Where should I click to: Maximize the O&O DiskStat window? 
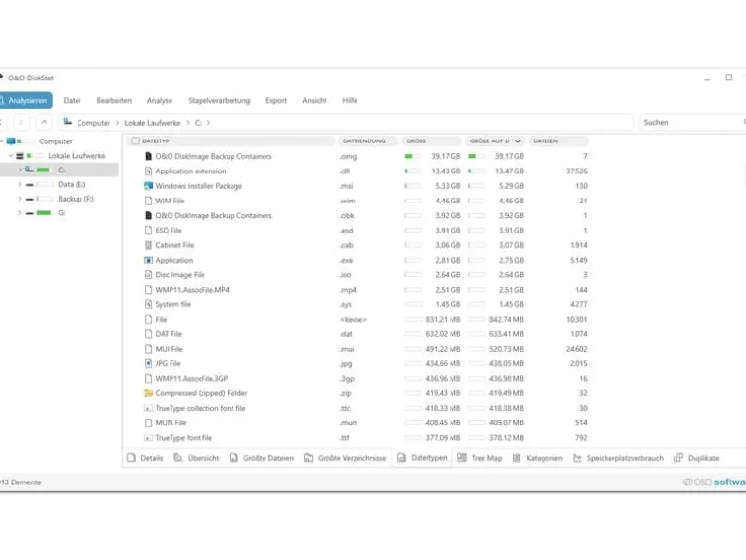(x=729, y=78)
